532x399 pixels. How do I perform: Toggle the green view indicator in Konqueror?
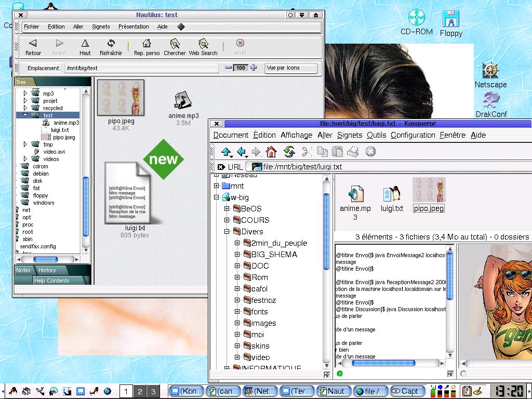pos(340,374)
